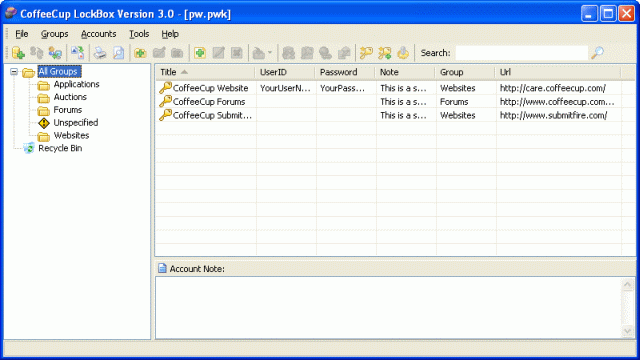Sort by the UserID column header

tap(285, 72)
